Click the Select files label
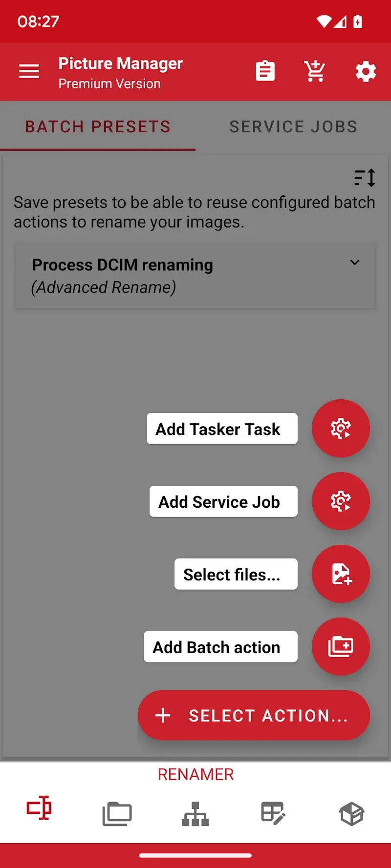 coord(236,575)
